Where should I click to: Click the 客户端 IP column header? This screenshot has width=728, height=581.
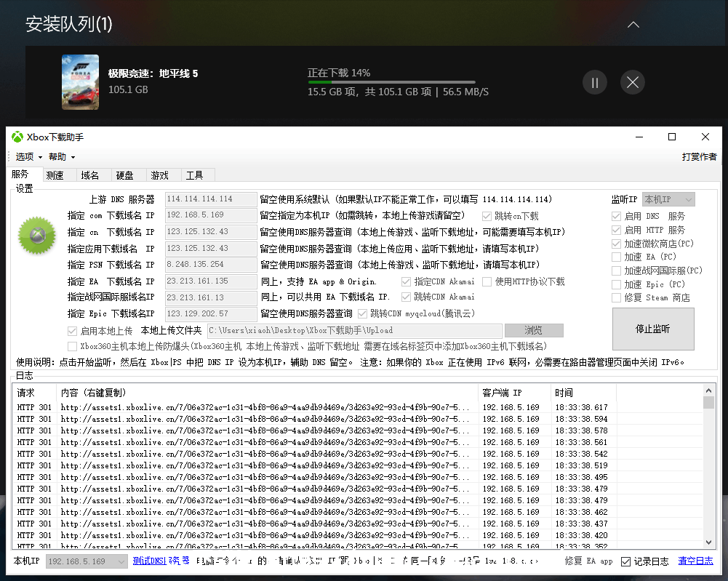click(514, 393)
